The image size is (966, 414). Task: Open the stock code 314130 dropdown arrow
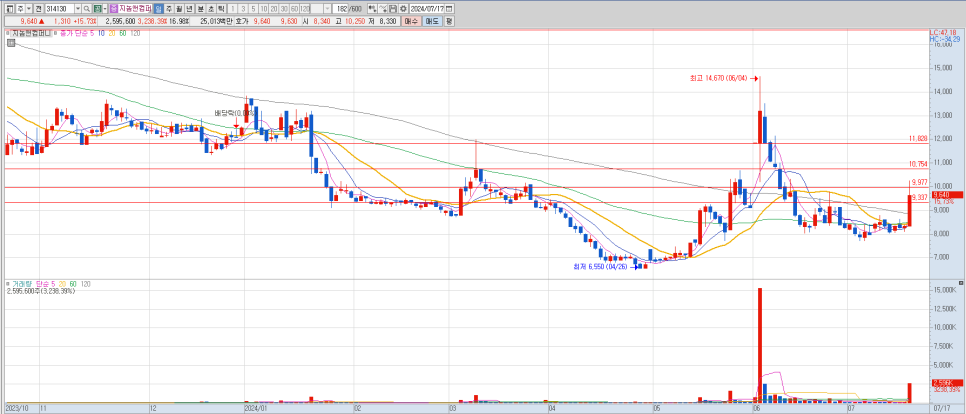(78, 9)
